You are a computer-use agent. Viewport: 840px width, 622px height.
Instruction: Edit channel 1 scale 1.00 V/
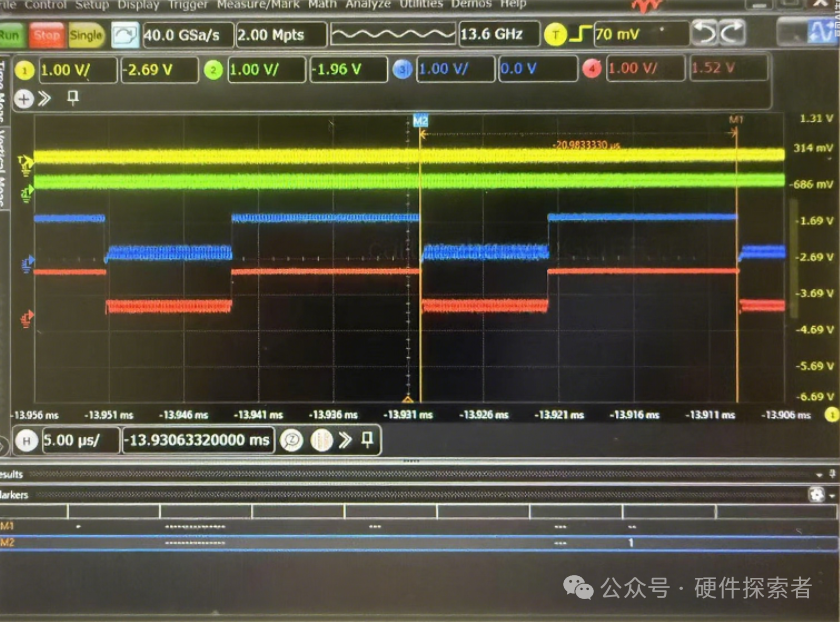[x=78, y=70]
